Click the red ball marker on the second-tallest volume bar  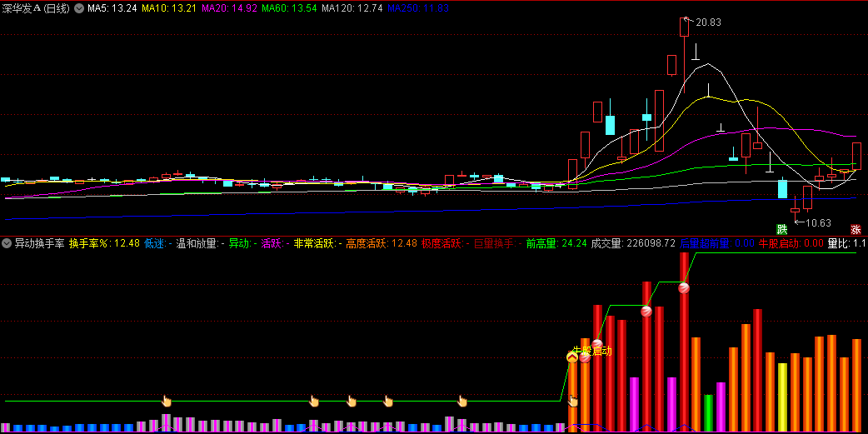pyautogui.click(x=646, y=311)
